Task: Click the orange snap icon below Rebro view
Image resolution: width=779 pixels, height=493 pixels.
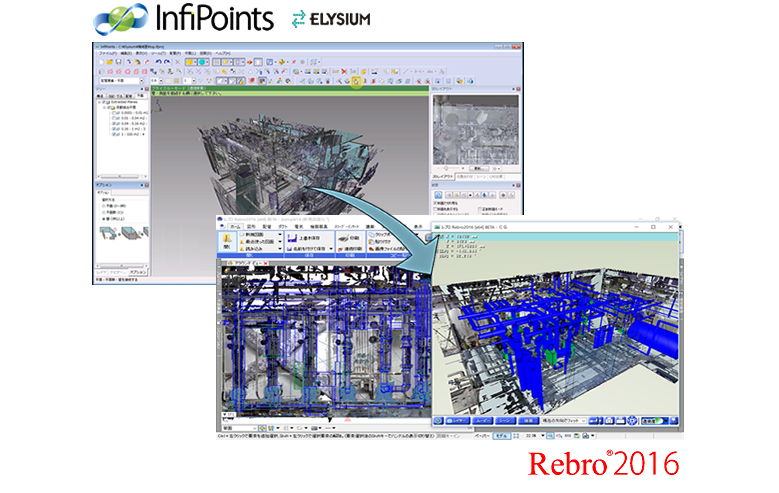Action: [x=262, y=428]
